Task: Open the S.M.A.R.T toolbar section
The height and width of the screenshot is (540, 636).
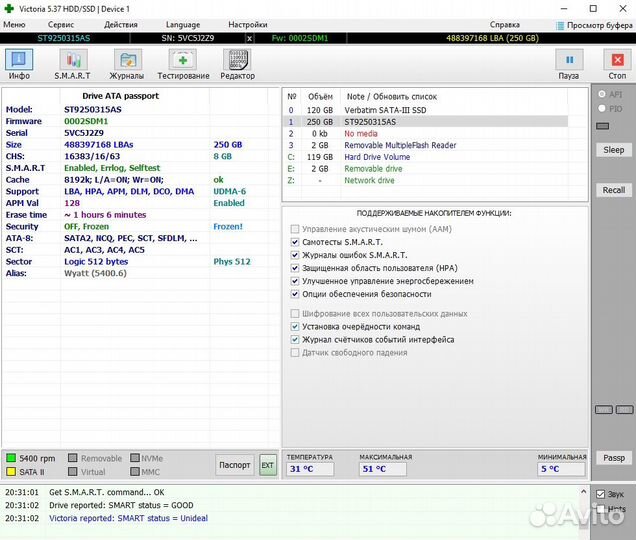Action: pyautogui.click(x=72, y=64)
